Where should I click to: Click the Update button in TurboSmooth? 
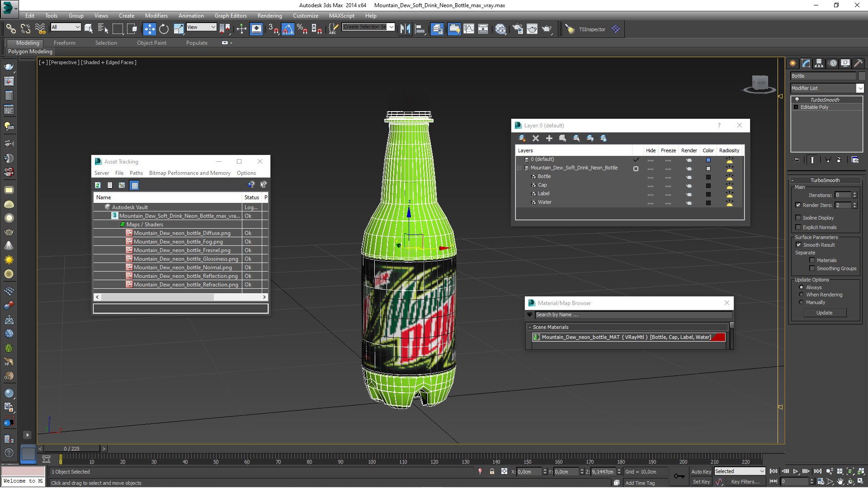(824, 313)
